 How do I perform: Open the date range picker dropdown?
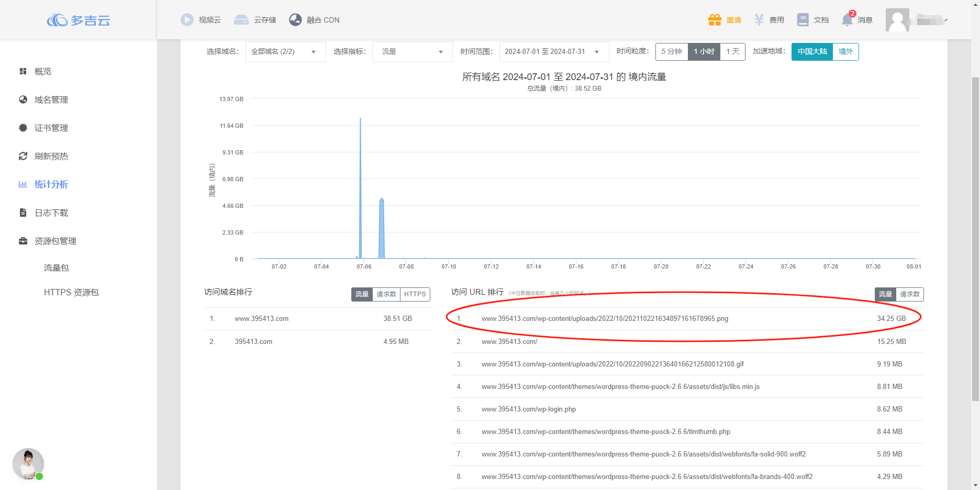pos(553,51)
